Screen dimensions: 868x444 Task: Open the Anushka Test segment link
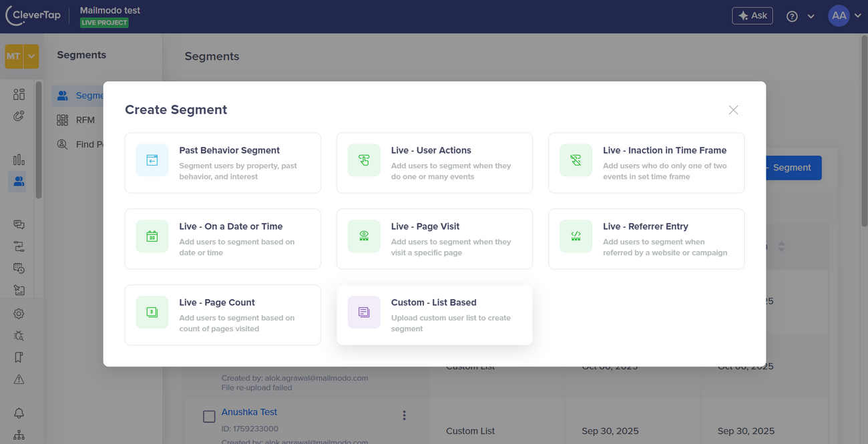pyautogui.click(x=249, y=412)
